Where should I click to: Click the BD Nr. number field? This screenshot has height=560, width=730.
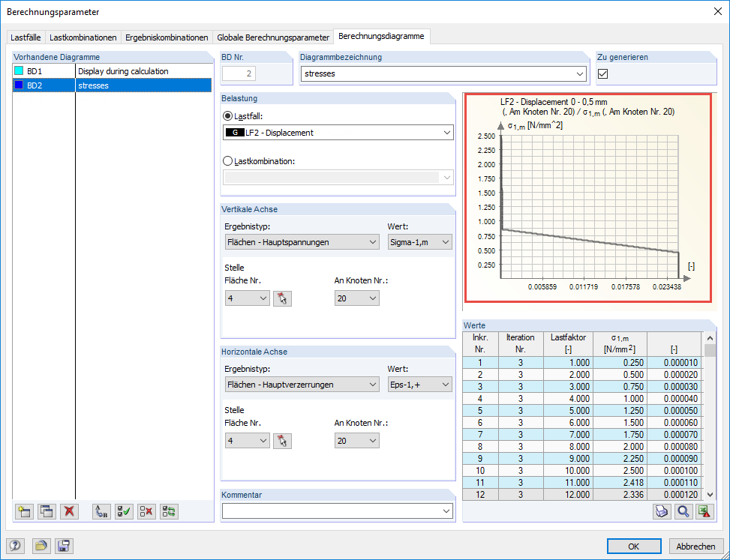pos(239,73)
